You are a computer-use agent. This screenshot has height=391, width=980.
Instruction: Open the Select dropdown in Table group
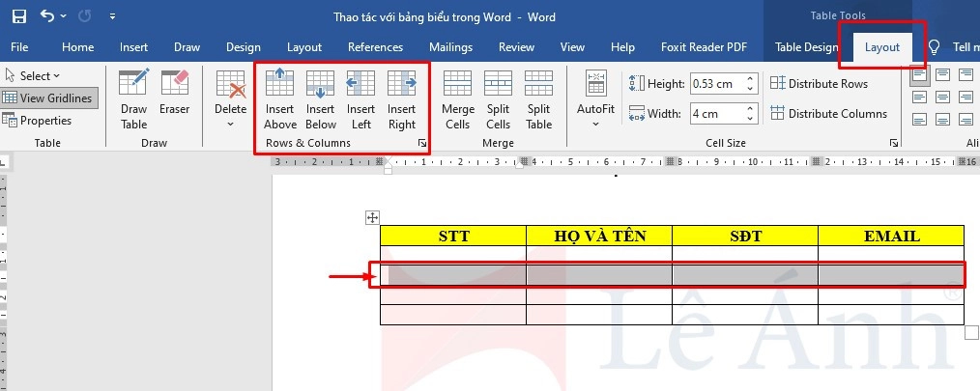(x=32, y=75)
